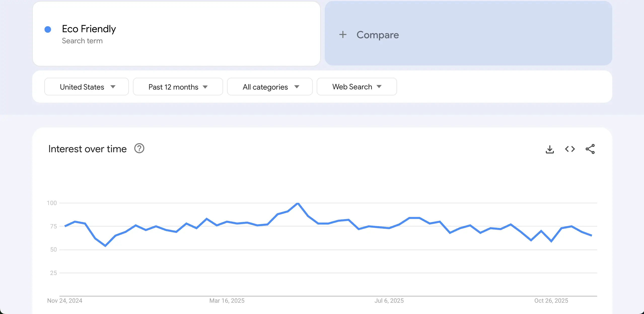Open the All categories dropdown

pyautogui.click(x=270, y=87)
